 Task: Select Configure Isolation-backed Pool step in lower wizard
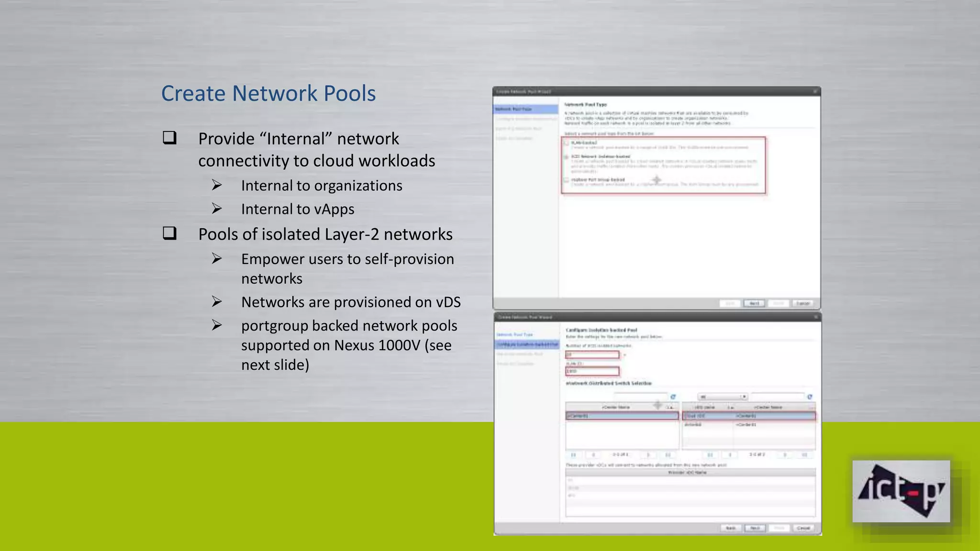(526, 344)
